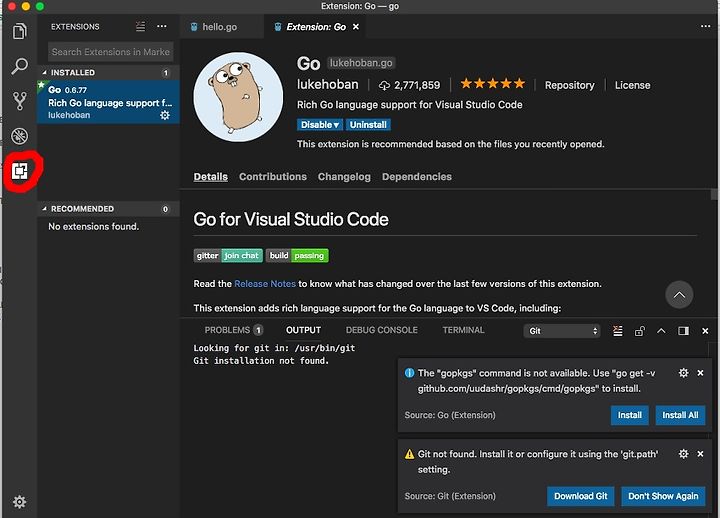
Task: Click the Go extension gear in installed list
Action: [165, 115]
